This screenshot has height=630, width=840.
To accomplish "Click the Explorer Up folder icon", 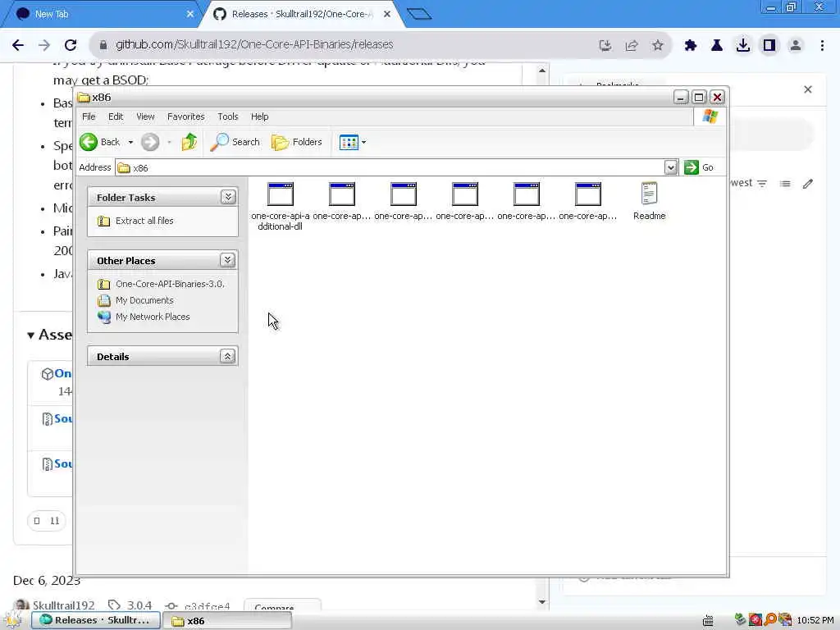I will [x=189, y=142].
